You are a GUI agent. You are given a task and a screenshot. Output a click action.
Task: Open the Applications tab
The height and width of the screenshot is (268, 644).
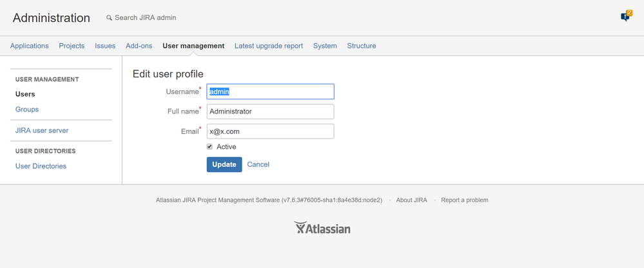tap(29, 46)
